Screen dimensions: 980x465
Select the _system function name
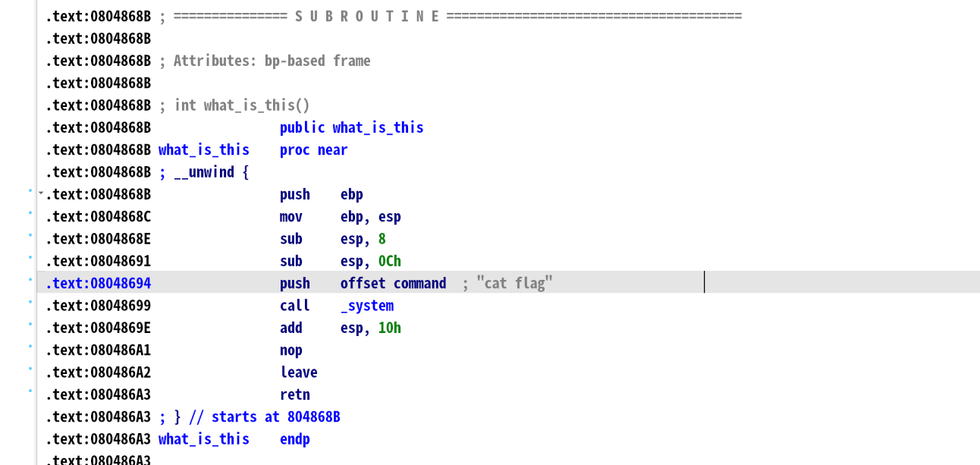pyautogui.click(x=367, y=305)
